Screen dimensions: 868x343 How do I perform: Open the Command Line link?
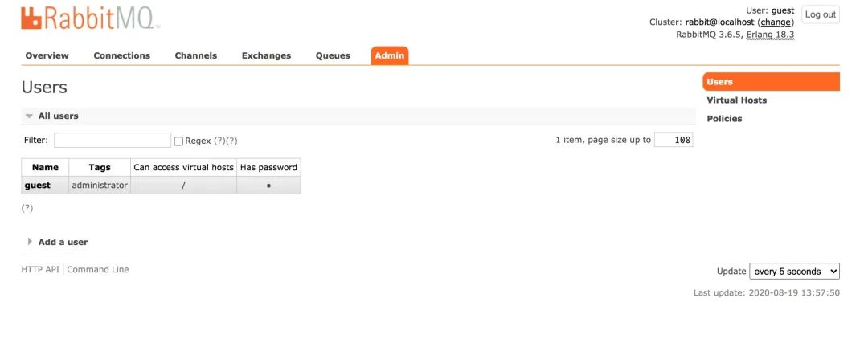tap(98, 270)
